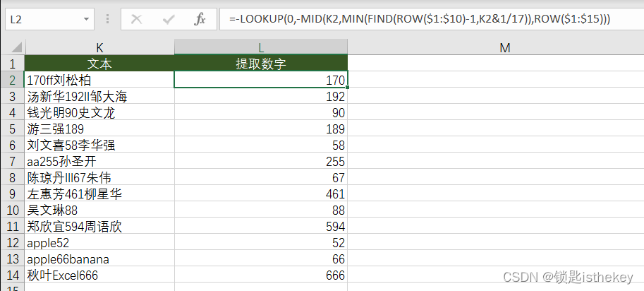Click the cell with value 52
This screenshot has height=291, width=644.
coord(261,242)
